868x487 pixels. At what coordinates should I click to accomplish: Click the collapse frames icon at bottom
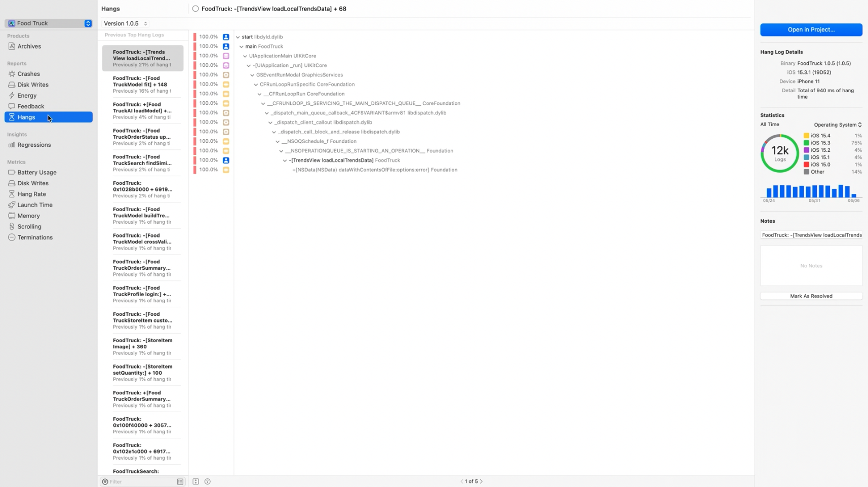pyautogui.click(x=195, y=481)
